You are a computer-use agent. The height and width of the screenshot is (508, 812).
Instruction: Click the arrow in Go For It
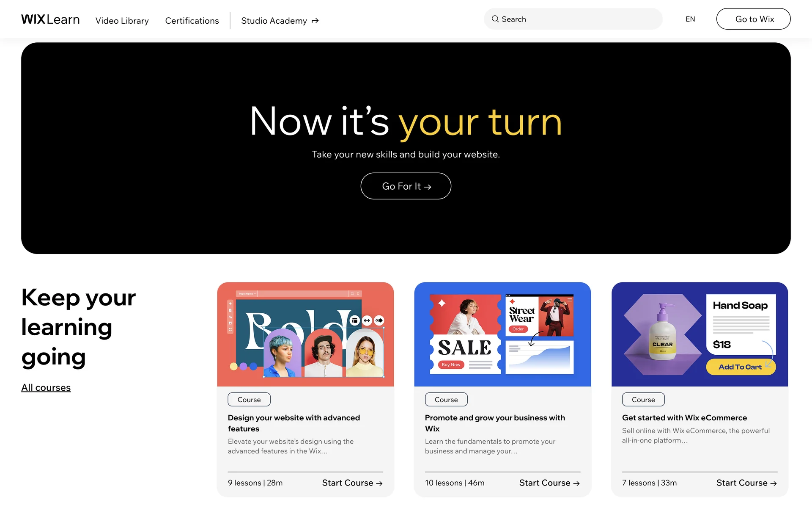coord(428,187)
